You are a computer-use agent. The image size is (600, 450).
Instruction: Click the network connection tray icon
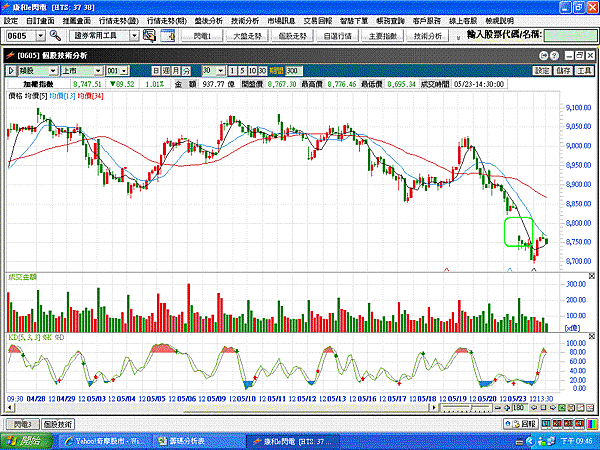[x=552, y=441]
